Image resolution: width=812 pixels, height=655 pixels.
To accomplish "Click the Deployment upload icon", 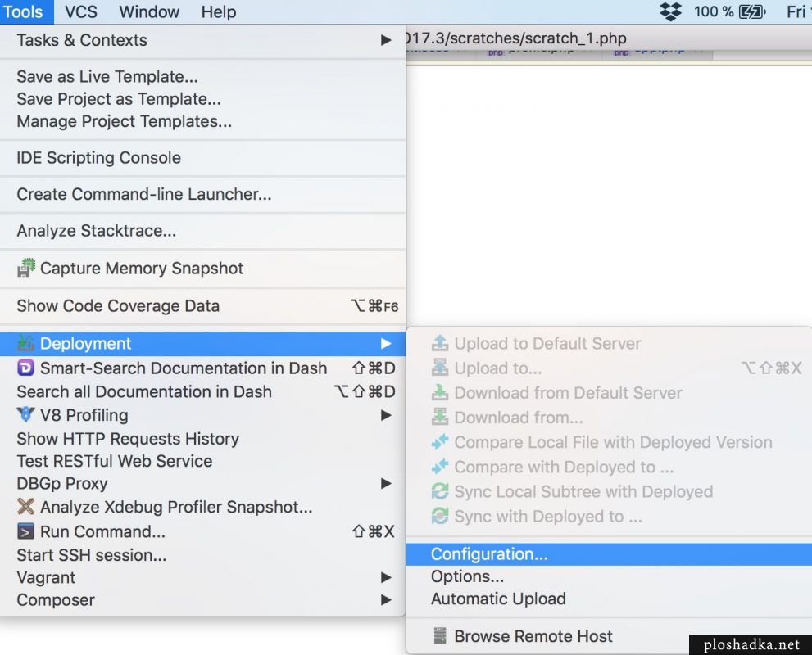I will click(x=26, y=343).
